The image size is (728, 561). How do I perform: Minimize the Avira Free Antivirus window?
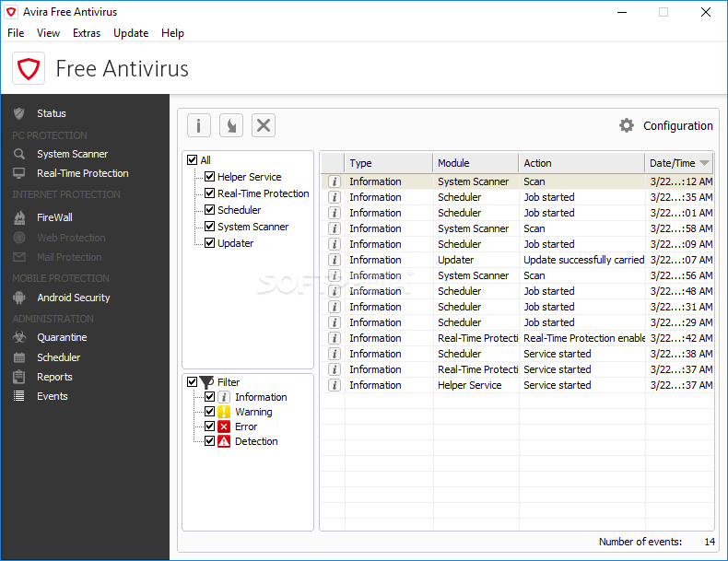tap(622, 12)
